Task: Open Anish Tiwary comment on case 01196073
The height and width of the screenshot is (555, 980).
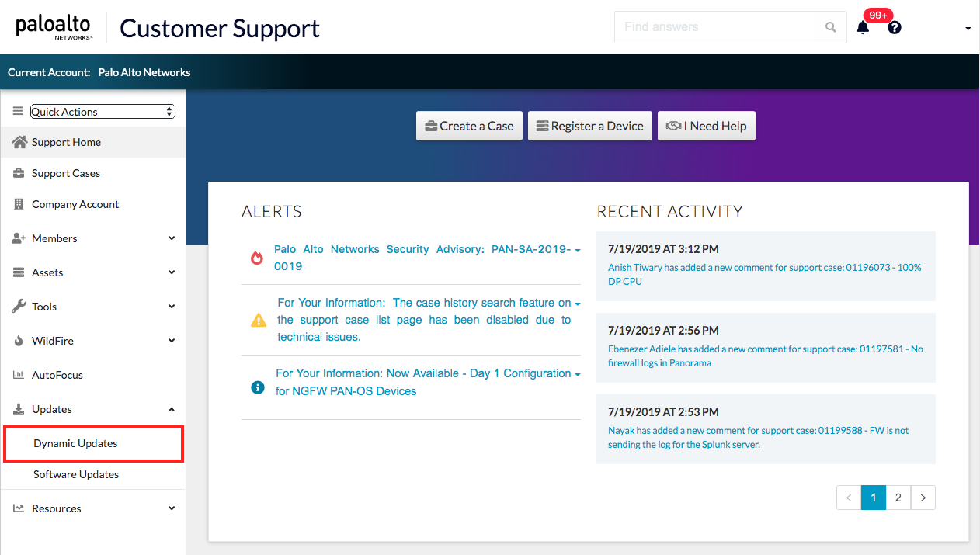Action: (x=765, y=274)
